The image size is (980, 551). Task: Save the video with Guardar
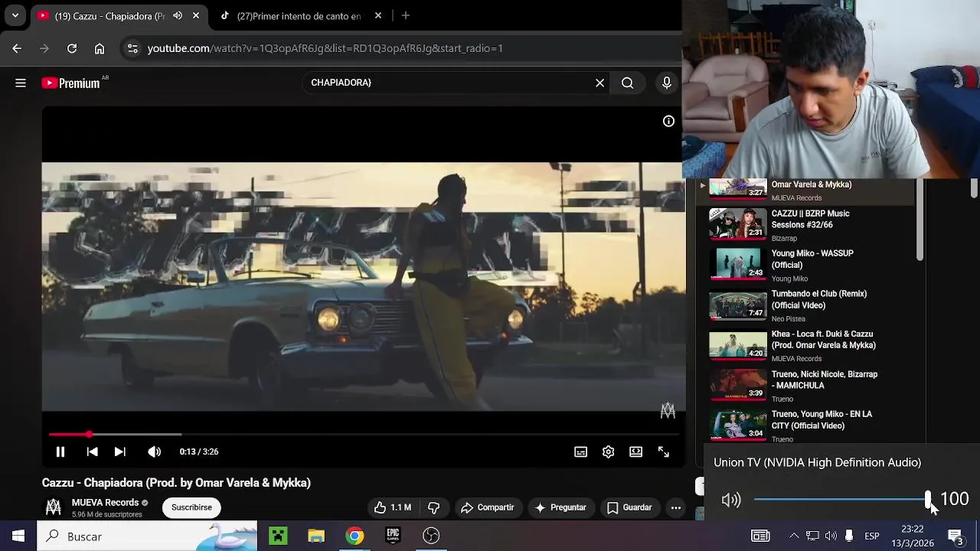[x=629, y=507]
